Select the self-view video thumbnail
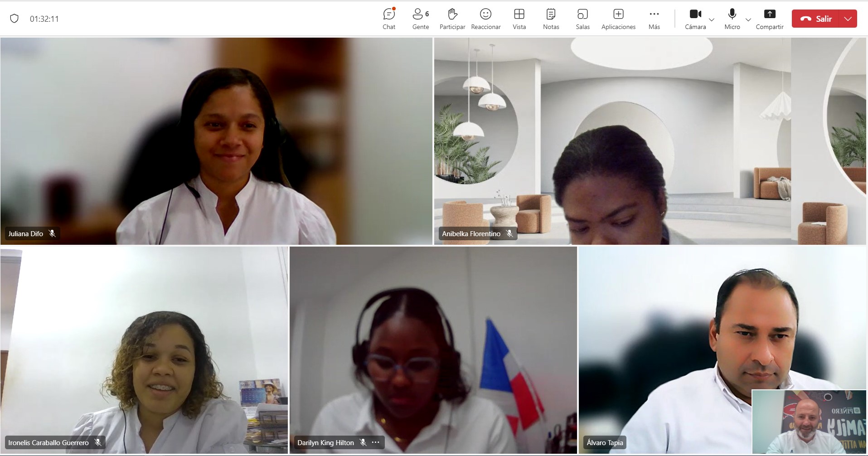The height and width of the screenshot is (456, 868). pyautogui.click(x=809, y=422)
